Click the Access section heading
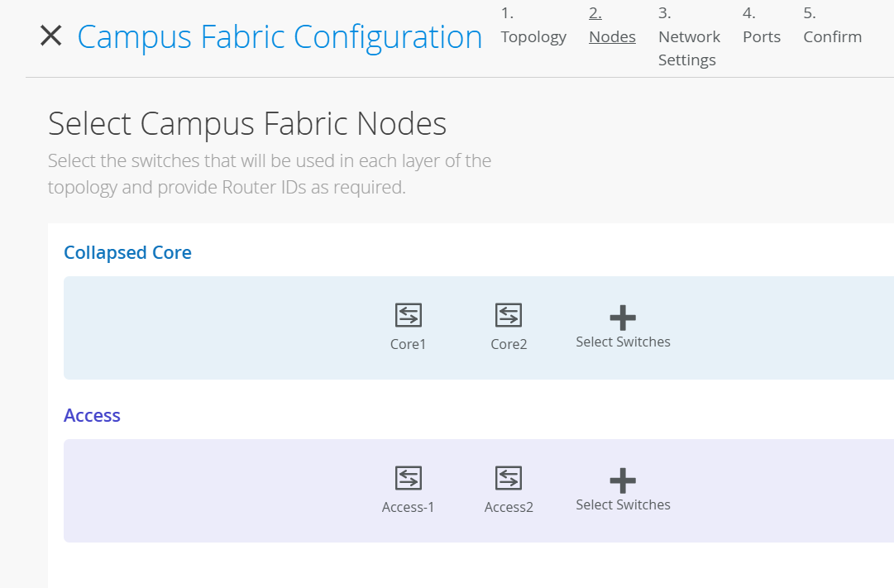 point(92,416)
